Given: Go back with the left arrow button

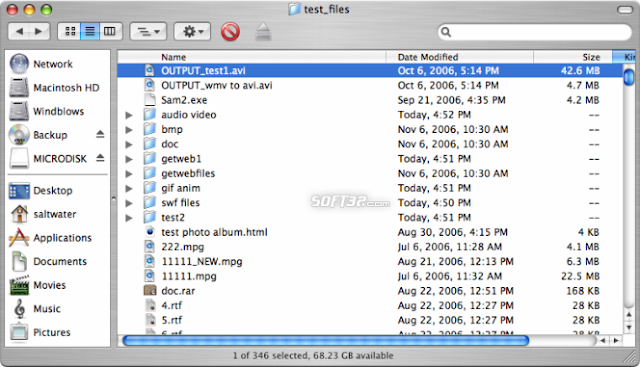Looking at the screenshot, I should [x=19, y=31].
